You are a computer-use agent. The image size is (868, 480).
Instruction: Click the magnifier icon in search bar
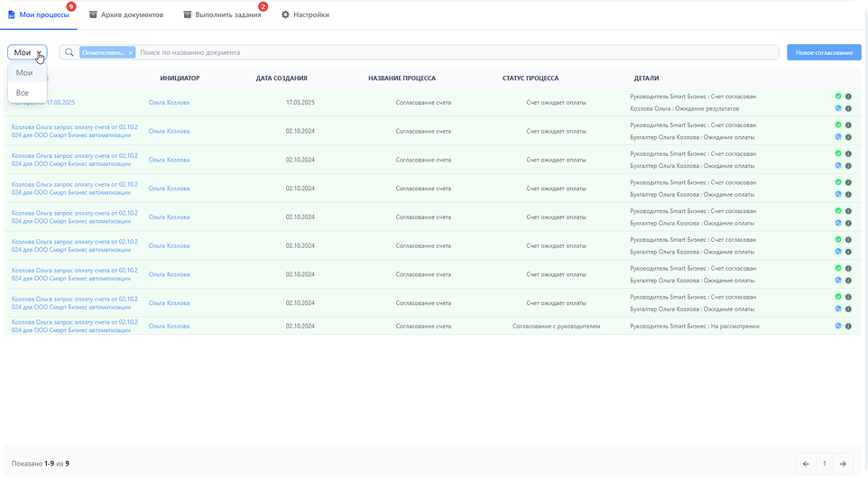(69, 52)
